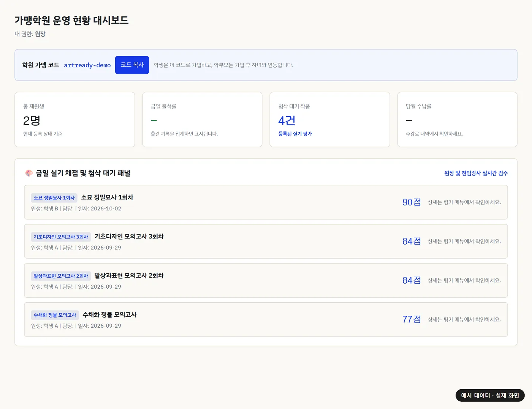Open the 발상과표현 모의고사 2회차 row title
The height and width of the screenshot is (409, 532).
click(x=129, y=276)
